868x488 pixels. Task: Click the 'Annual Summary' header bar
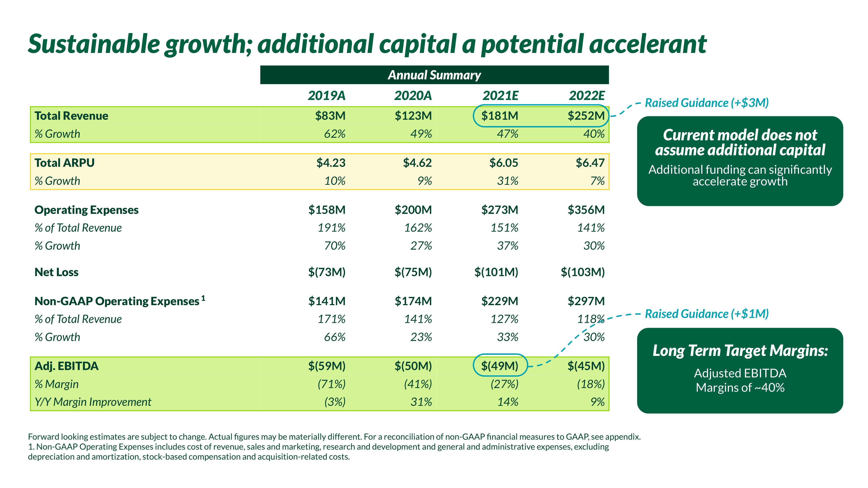coord(434,75)
